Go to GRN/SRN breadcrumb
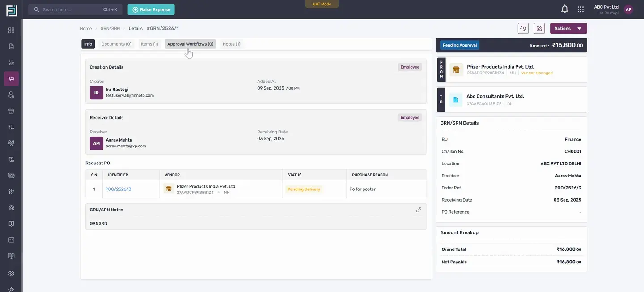This screenshot has height=292, width=644. [x=110, y=28]
